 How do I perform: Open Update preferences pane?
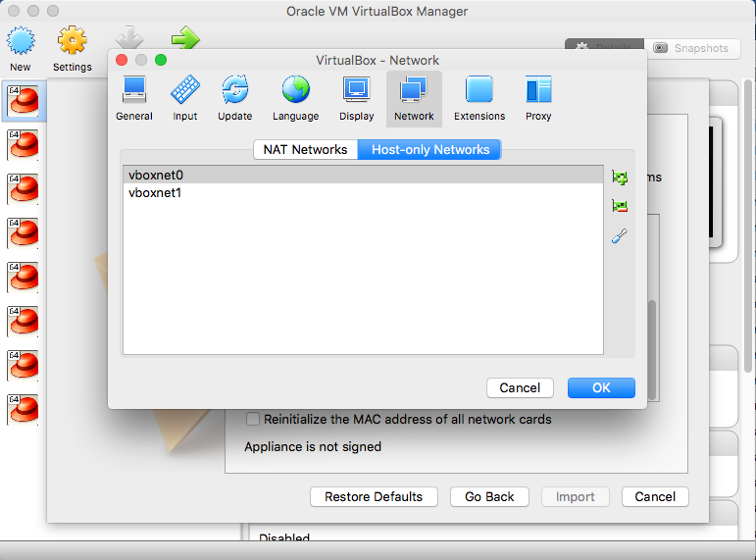click(234, 99)
